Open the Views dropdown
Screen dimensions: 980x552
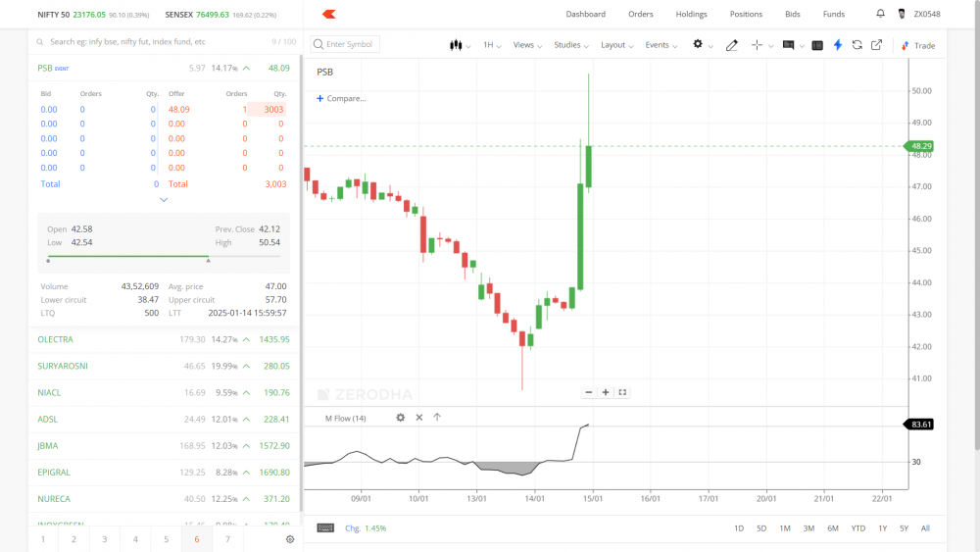click(527, 45)
